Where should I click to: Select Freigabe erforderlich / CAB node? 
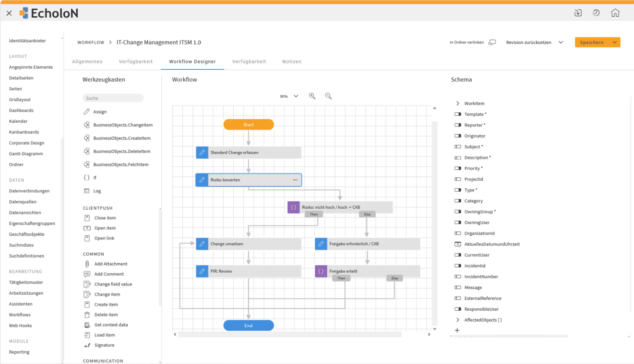click(x=368, y=244)
